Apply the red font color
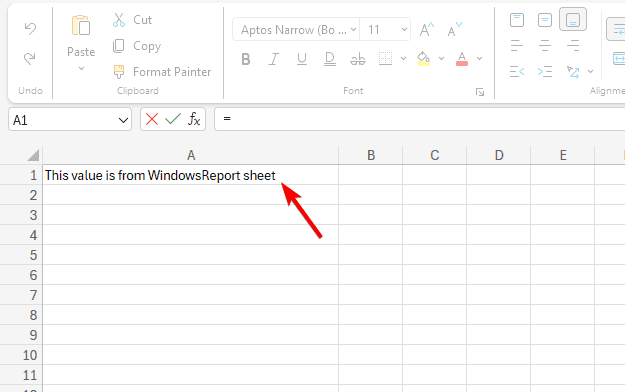 pos(462,59)
